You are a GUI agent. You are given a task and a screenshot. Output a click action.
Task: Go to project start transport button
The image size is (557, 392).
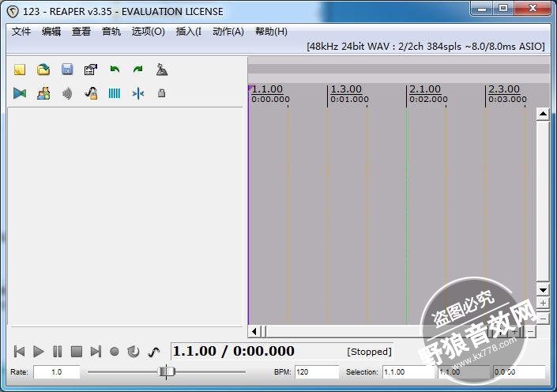click(19, 352)
